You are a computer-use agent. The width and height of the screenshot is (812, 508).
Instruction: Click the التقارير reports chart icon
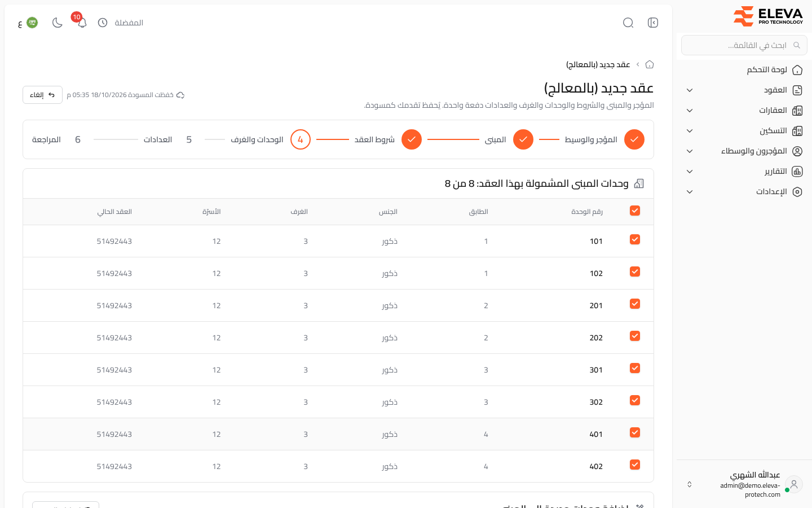(x=797, y=172)
